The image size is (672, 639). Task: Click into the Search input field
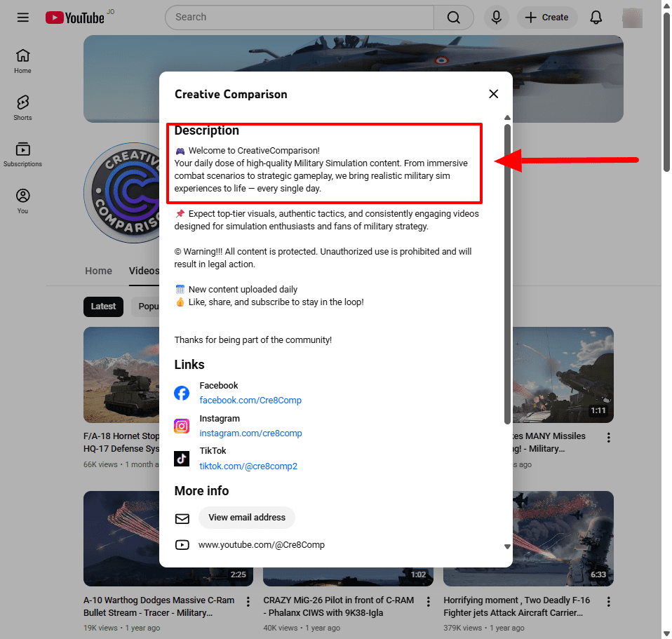(302, 18)
